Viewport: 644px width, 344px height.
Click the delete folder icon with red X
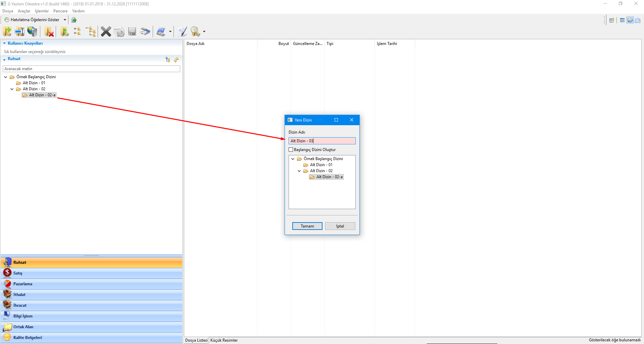pos(49,32)
